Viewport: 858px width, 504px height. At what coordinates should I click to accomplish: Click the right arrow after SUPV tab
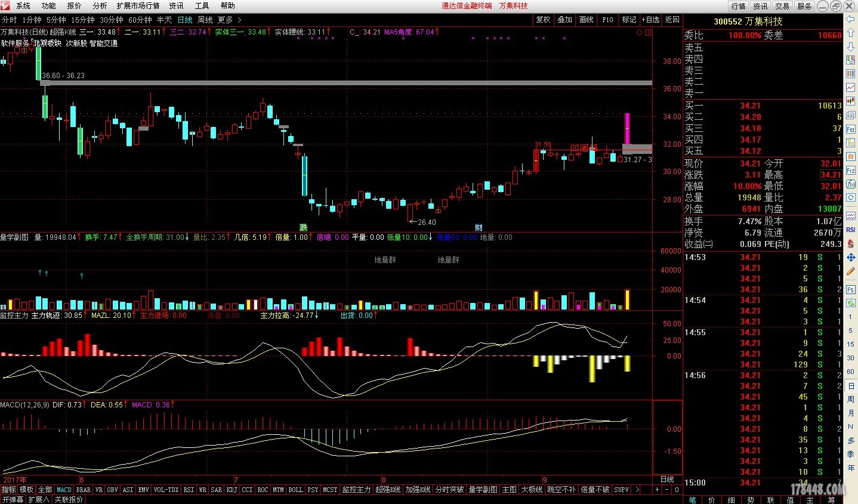coord(637,490)
